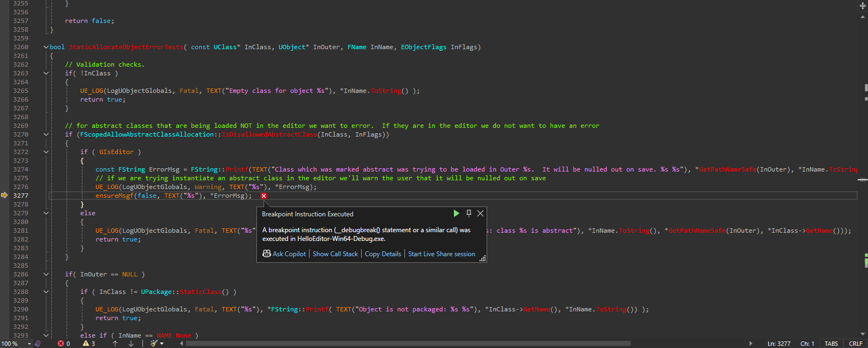The width and height of the screenshot is (868, 348).
Task: Click the Start Live Share session link
Action: pos(441,254)
